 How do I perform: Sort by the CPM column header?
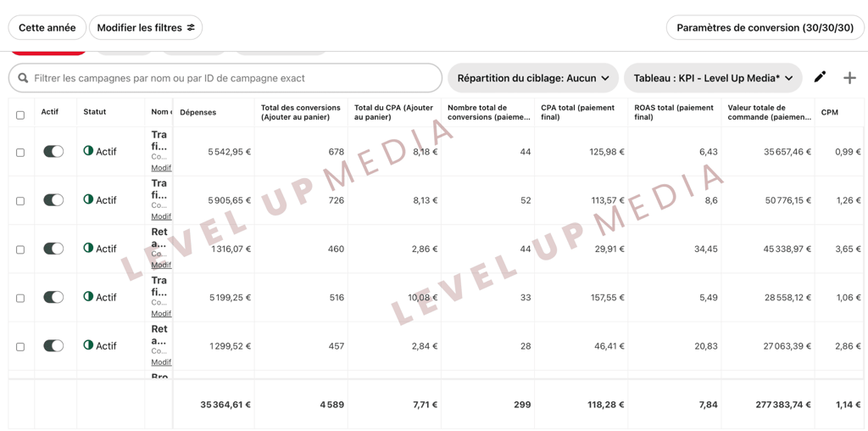830,112
